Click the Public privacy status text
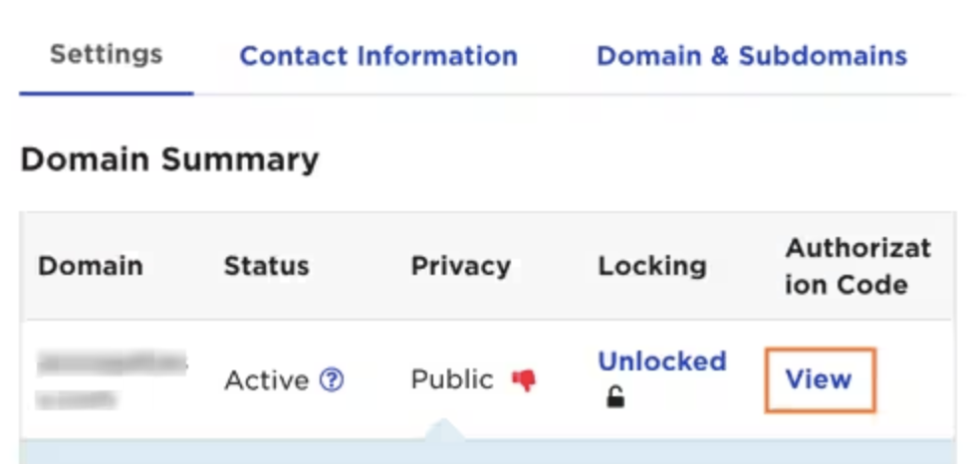980x464 pixels. 452,379
